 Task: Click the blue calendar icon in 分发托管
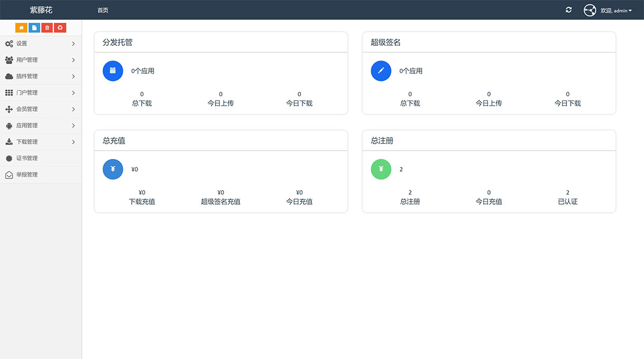point(113,71)
